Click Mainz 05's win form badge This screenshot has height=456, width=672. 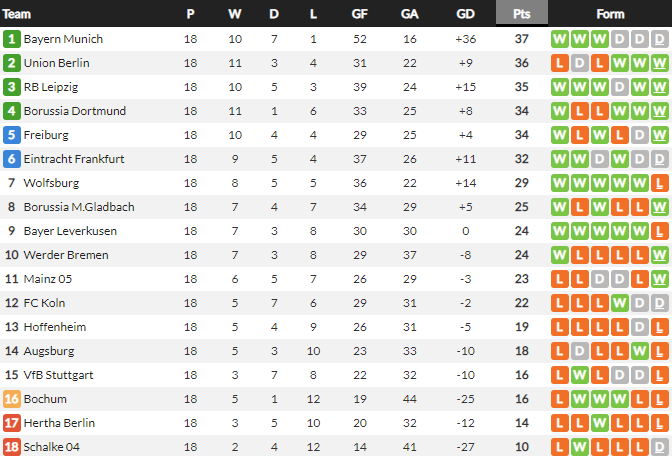(658, 279)
